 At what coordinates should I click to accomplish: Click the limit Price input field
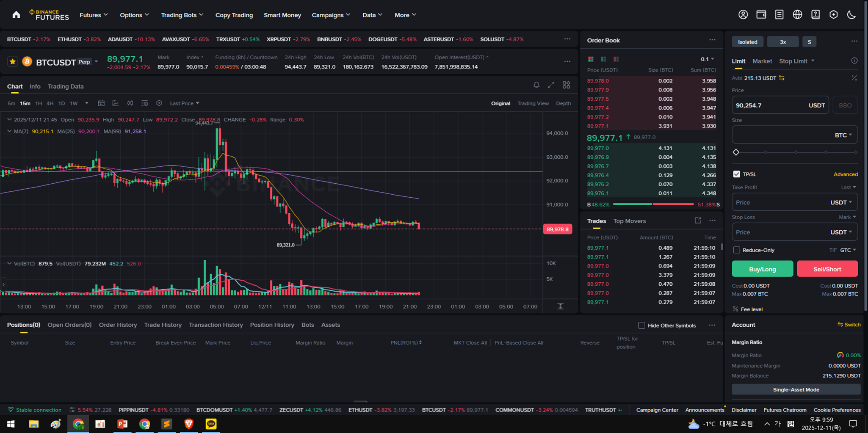780,105
